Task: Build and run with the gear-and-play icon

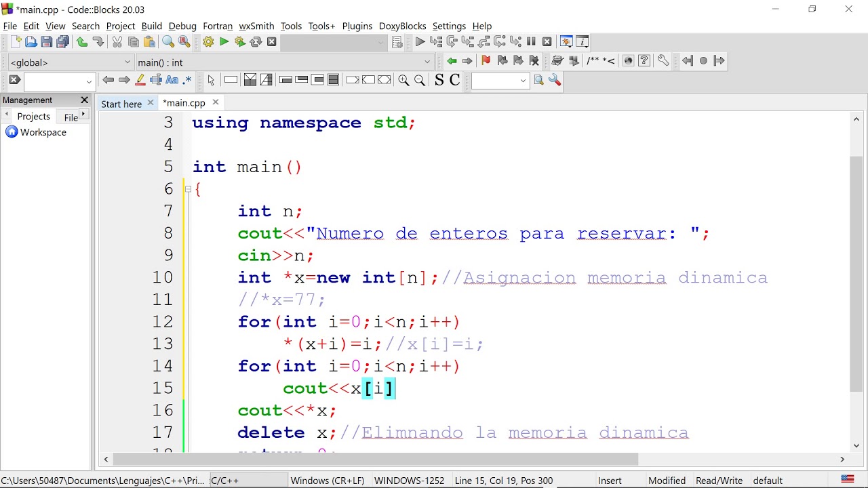Action: 240,42
